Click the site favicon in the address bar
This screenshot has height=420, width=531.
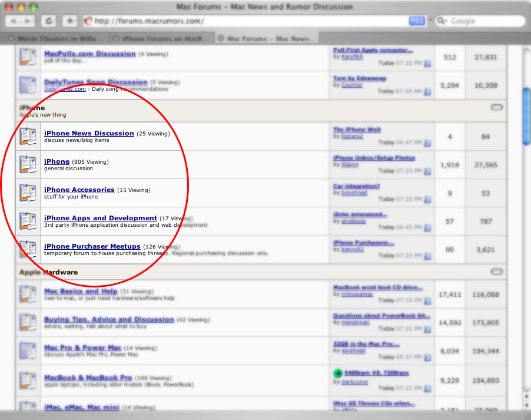88,21
